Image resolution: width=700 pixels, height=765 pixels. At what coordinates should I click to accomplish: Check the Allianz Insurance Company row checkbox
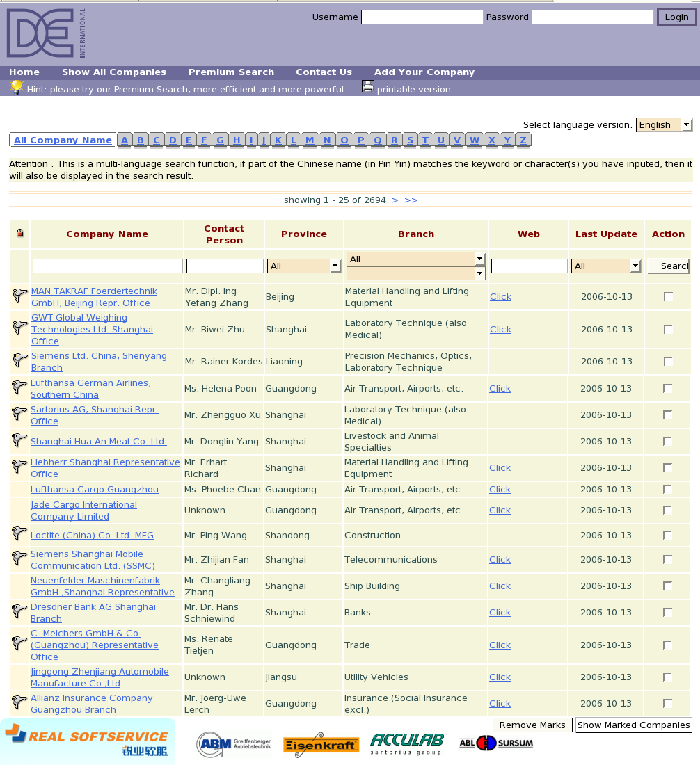tap(668, 703)
